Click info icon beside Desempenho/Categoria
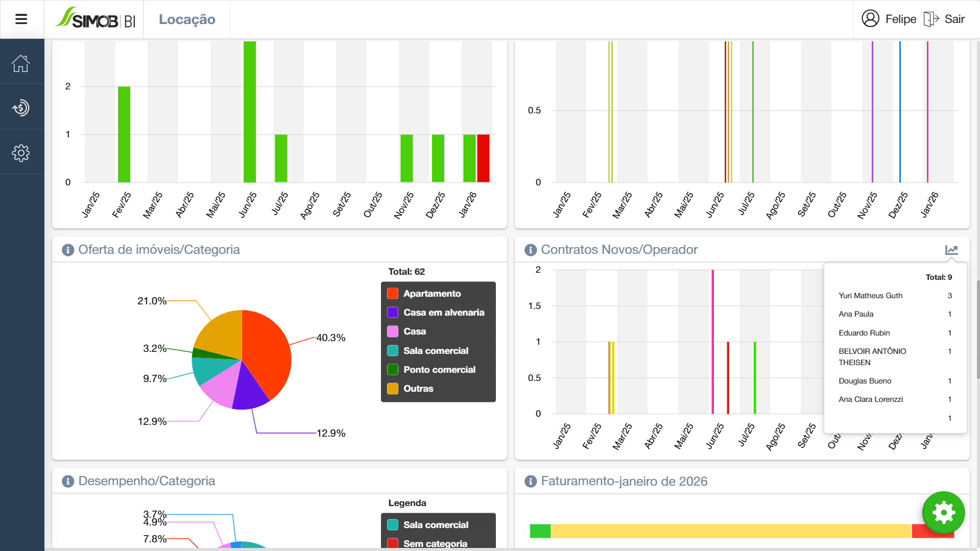 tap(68, 482)
